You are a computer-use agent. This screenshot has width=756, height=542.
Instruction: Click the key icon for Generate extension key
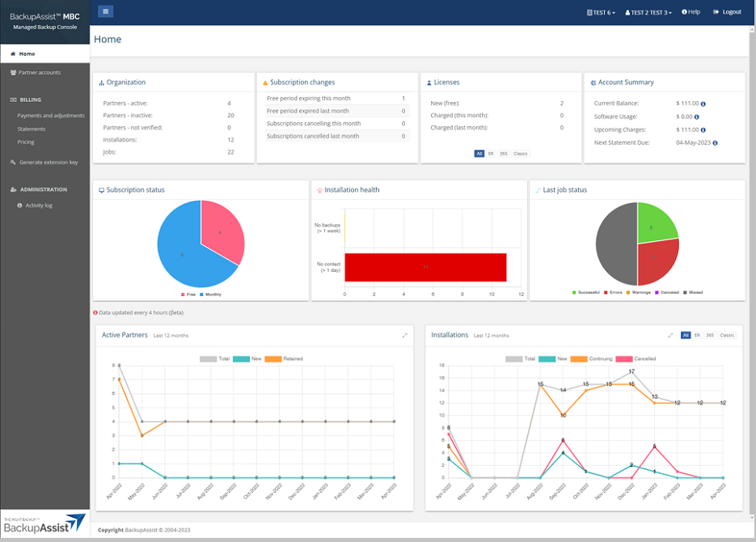tap(13, 162)
